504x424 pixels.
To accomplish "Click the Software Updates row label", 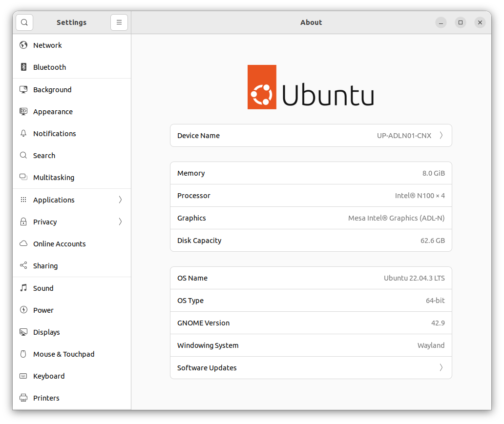I will click(207, 368).
